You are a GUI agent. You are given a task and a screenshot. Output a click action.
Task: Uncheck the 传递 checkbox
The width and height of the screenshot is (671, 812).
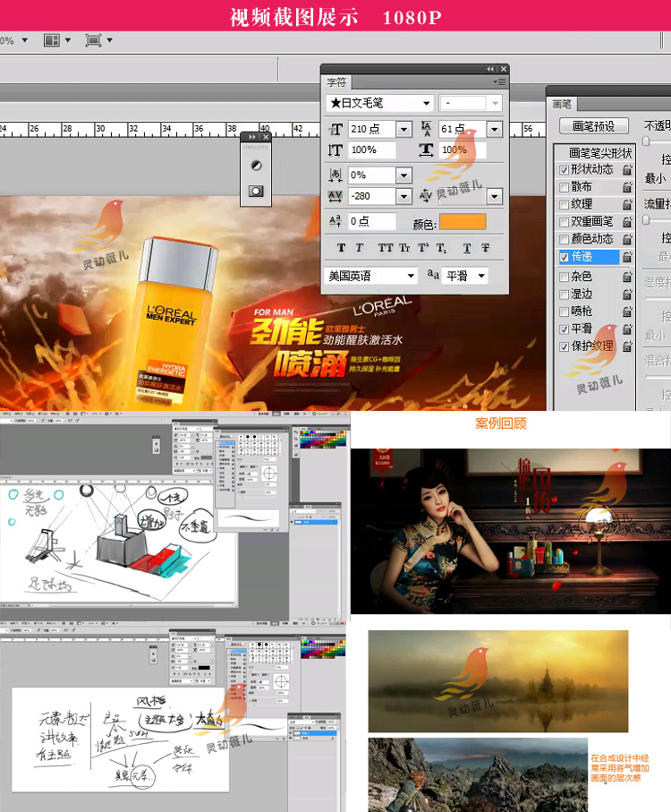point(564,257)
